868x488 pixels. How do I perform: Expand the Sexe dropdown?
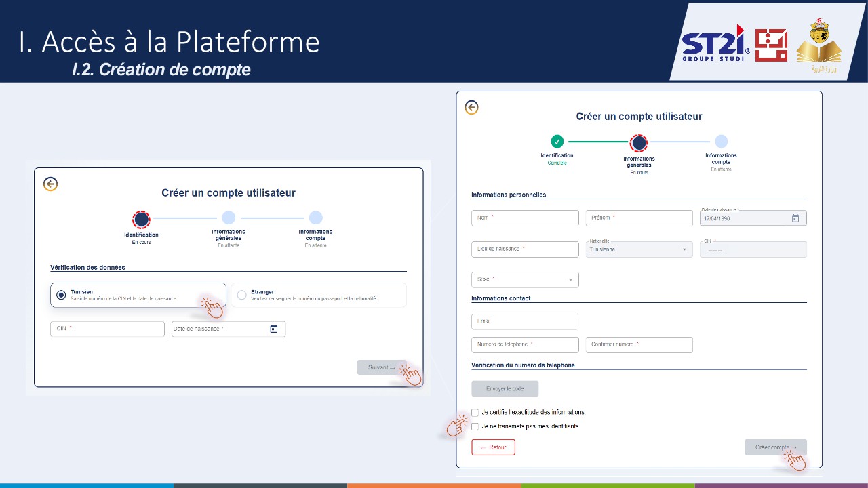(x=525, y=279)
